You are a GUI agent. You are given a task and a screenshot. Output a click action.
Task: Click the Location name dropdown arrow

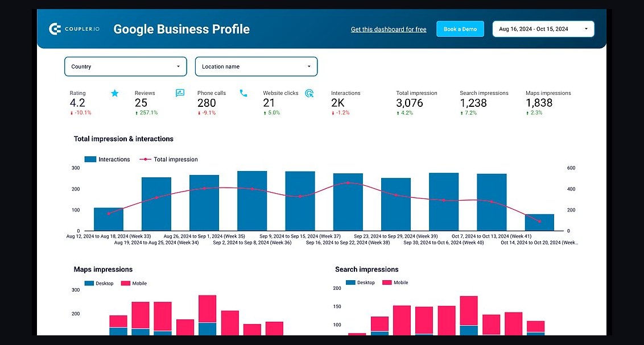[309, 66]
